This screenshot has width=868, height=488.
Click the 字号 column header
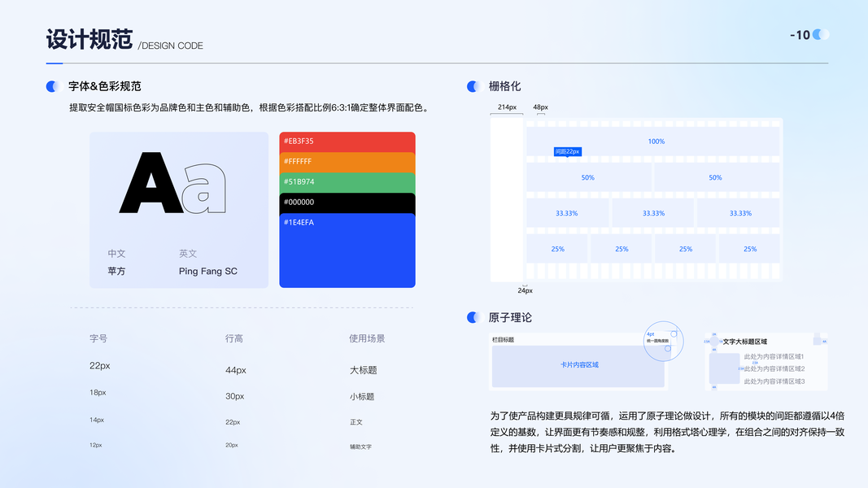tap(98, 338)
